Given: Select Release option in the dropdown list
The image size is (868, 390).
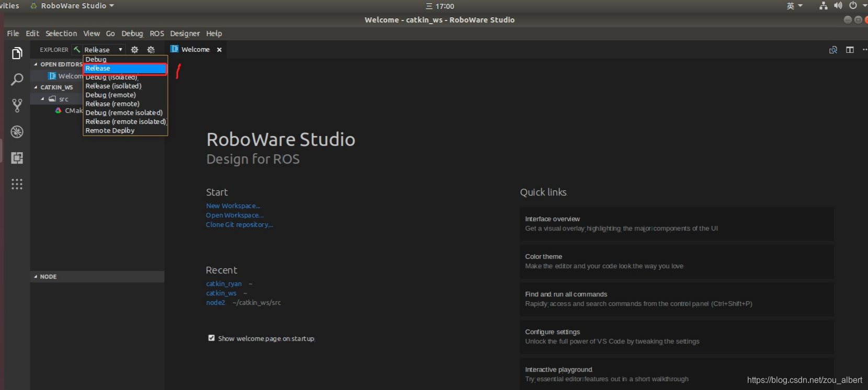Looking at the screenshot, I should click(125, 68).
